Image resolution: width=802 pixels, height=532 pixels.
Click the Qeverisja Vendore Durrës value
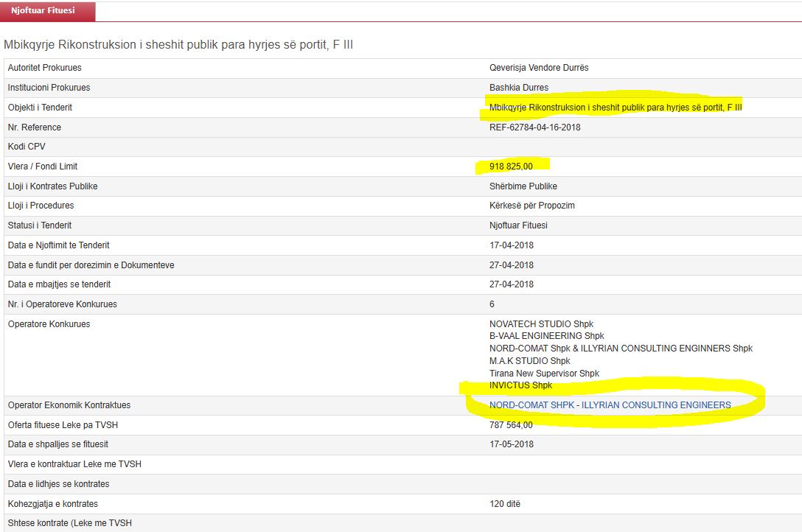pyautogui.click(x=539, y=68)
